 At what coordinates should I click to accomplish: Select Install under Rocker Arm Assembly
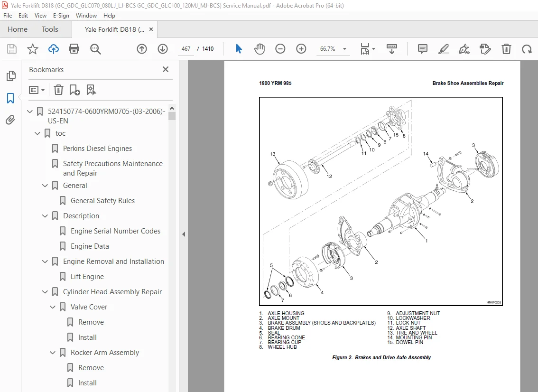(x=87, y=383)
